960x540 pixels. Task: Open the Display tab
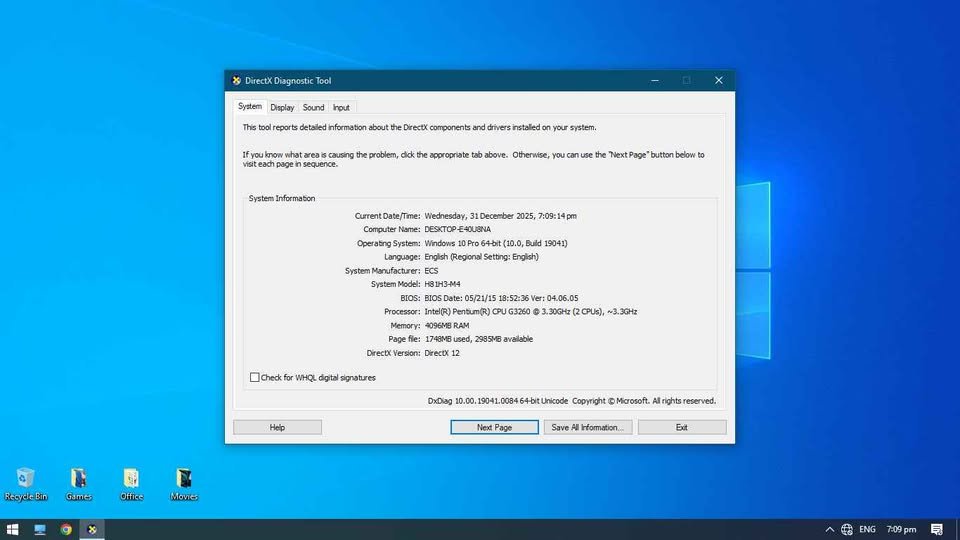(282, 107)
